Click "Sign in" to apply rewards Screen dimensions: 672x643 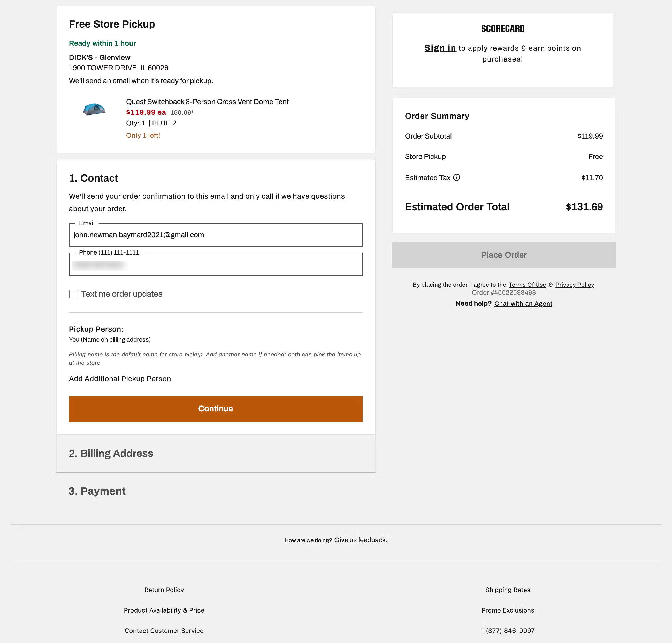(x=440, y=48)
